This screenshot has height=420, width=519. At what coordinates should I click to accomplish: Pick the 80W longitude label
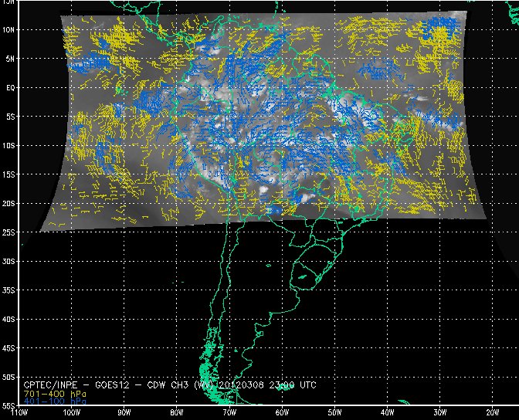[x=177, y=413]
